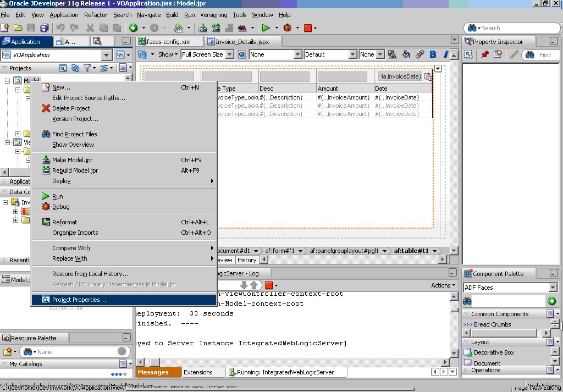Open the Actions dropdown in log panel

443,285
